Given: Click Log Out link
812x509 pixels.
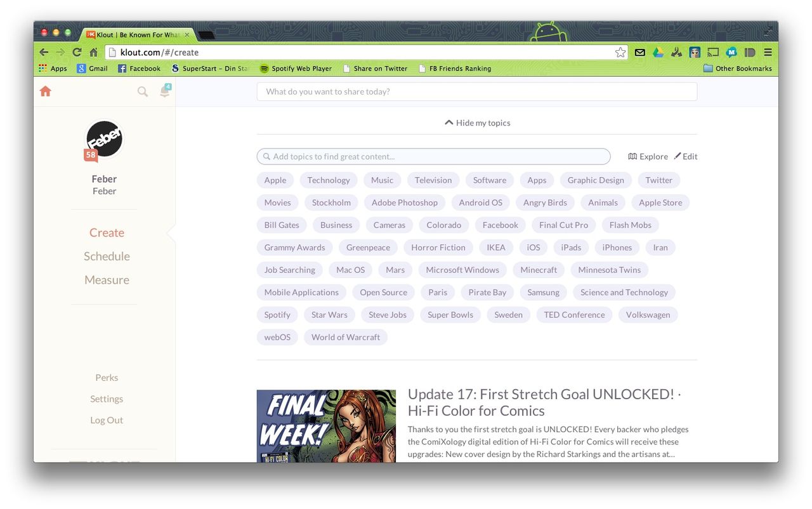Looking at the screenshot, I should tap(107, 420).
